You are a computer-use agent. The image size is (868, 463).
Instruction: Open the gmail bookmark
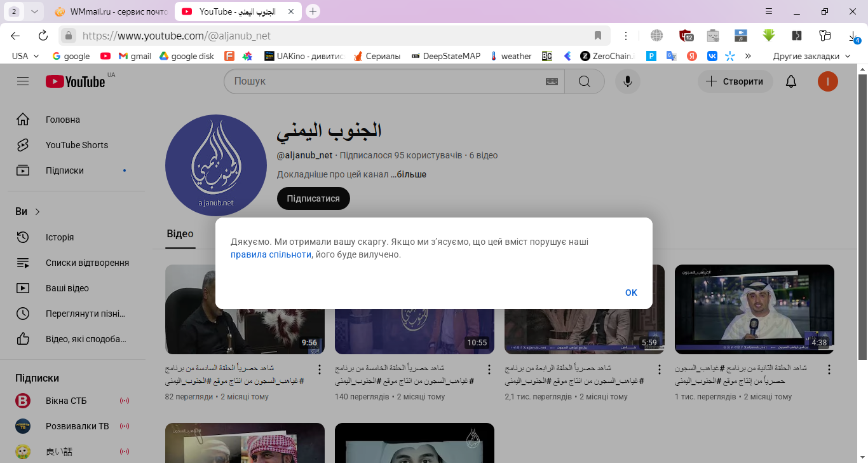point(135,56)
